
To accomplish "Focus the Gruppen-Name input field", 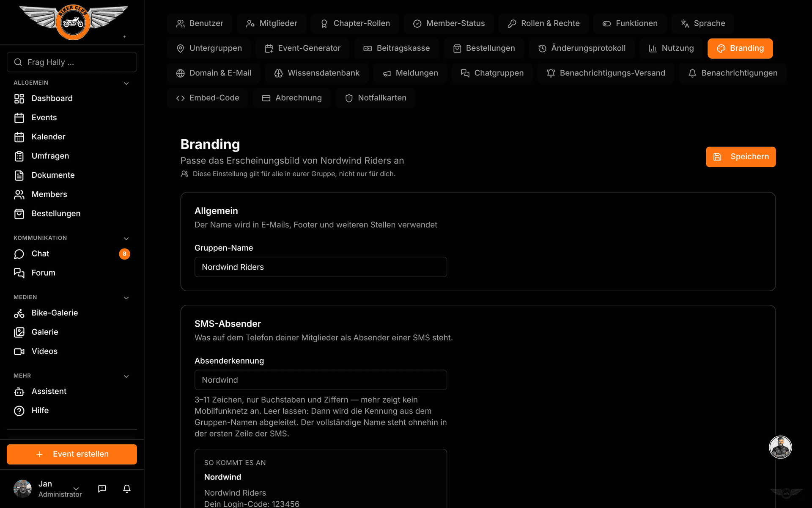I will pos(321,267).
